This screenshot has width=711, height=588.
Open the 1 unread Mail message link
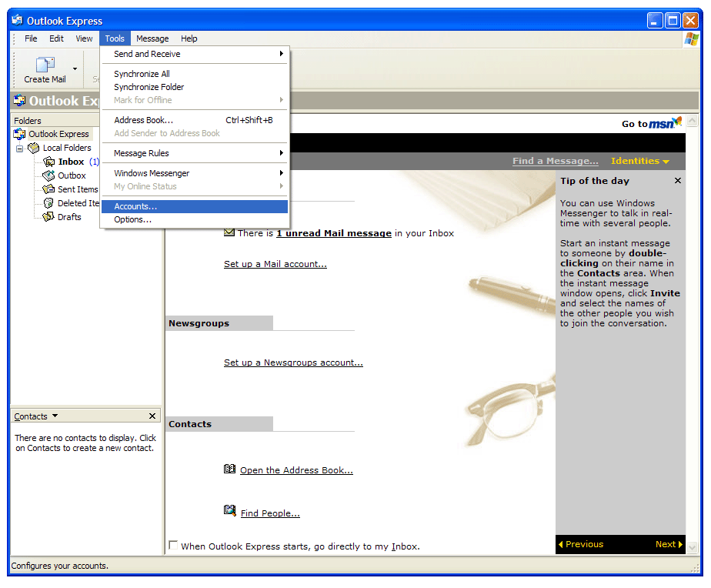(334, 233)
